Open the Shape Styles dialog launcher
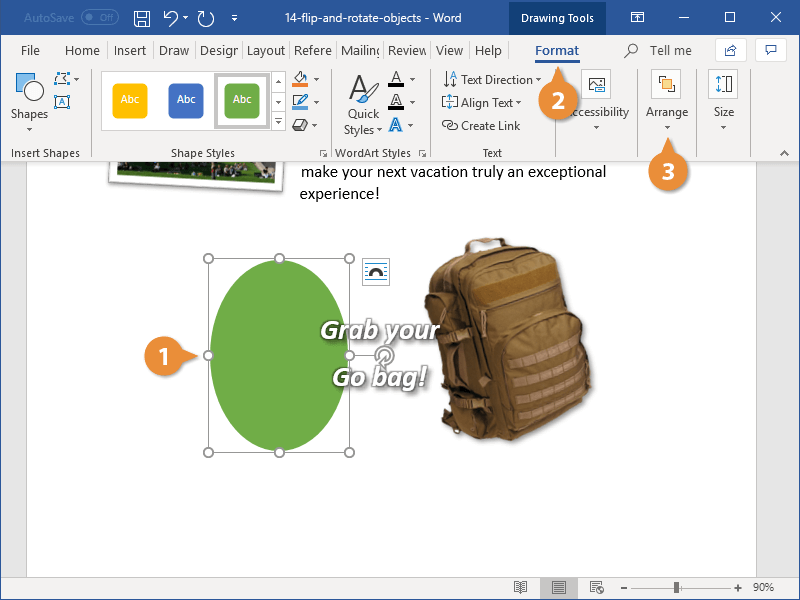Image resolution: width=800 pixels, height=600 pixels. coord(323,153)
